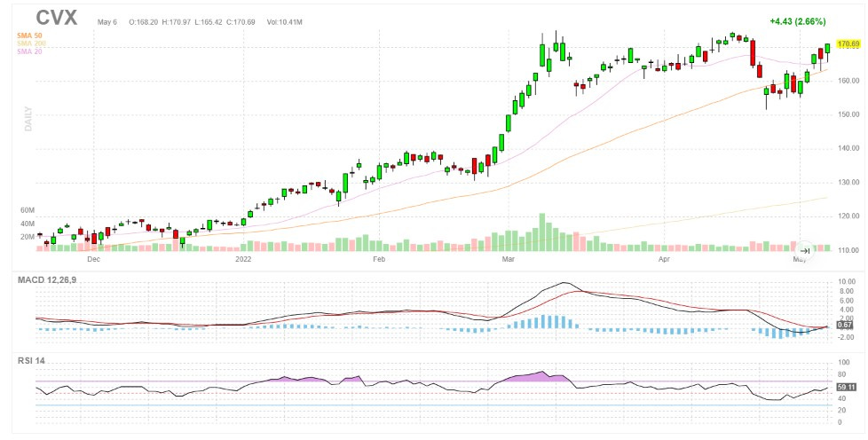
Task: Click the Mar label on time axis
Action: (507, 259)
